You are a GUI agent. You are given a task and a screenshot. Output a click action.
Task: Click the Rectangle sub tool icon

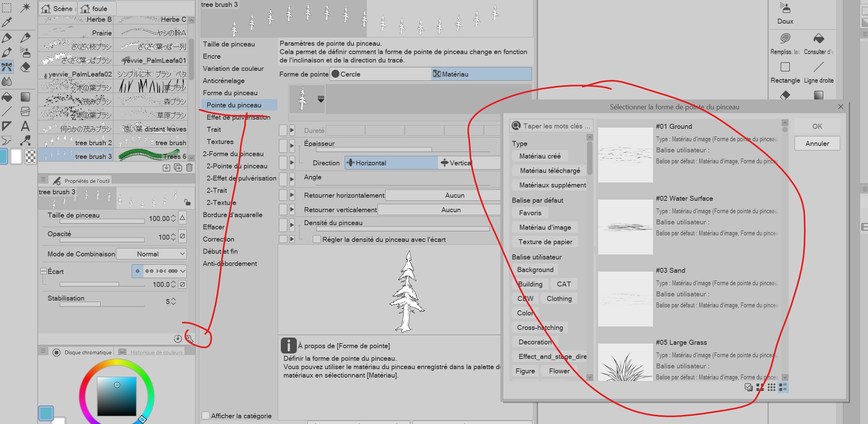(785, 67)
